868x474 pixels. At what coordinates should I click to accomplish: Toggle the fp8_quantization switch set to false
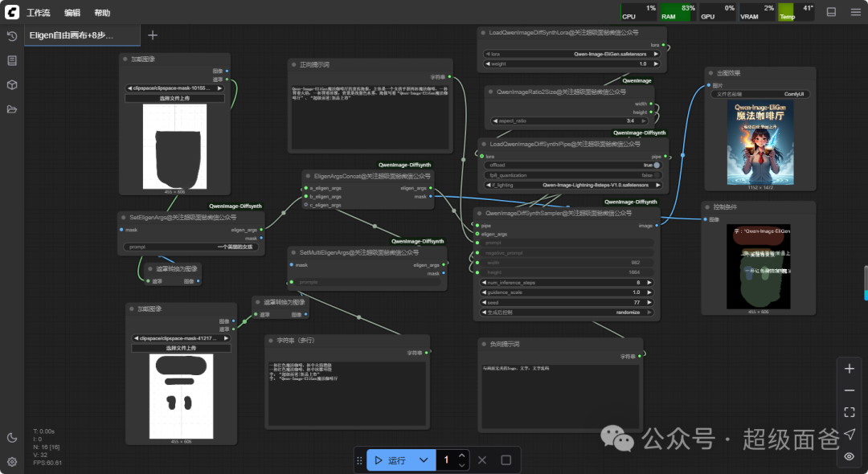pos(657,175)
